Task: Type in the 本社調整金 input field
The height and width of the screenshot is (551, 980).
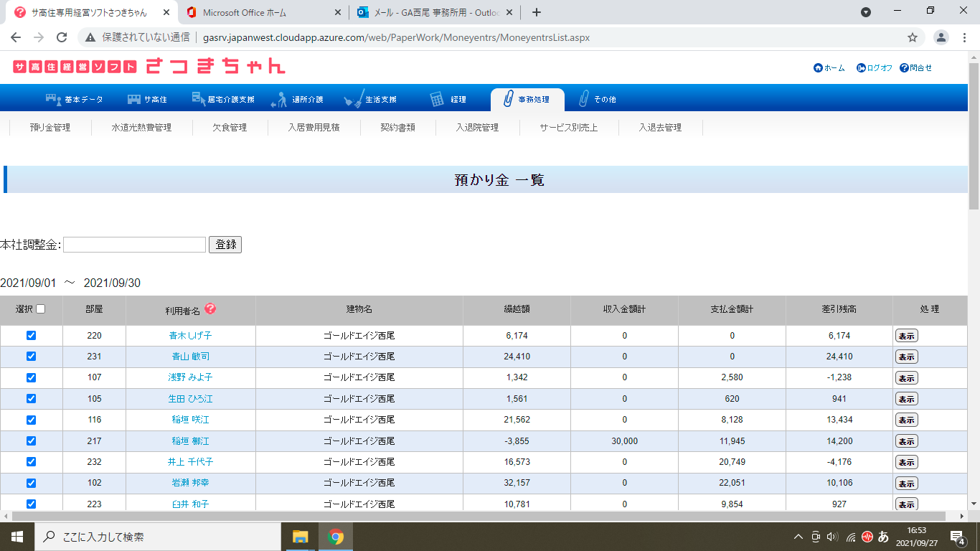Action: [135, 245]
